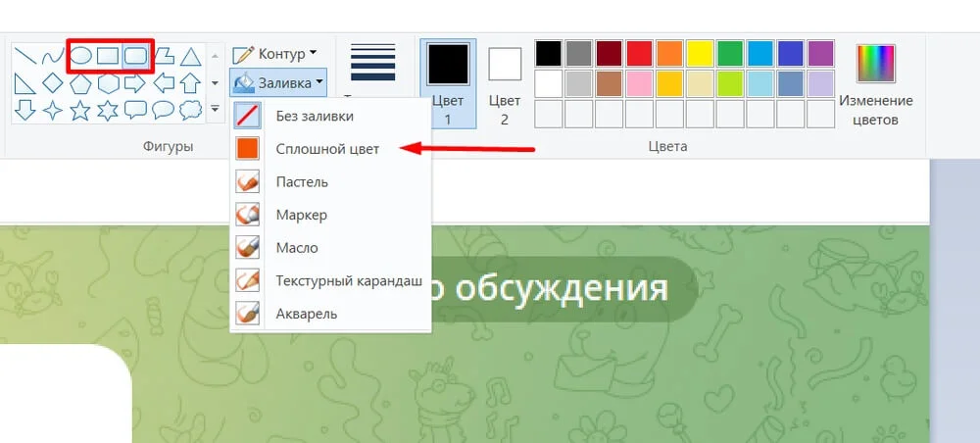Activate the Цвет 2 color button

(505, 83)
